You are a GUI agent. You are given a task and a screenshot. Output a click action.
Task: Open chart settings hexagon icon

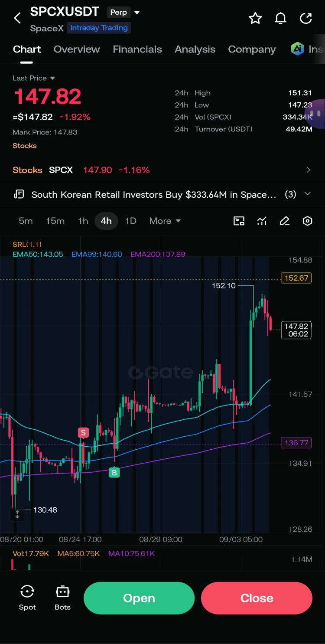click(307, 221)
